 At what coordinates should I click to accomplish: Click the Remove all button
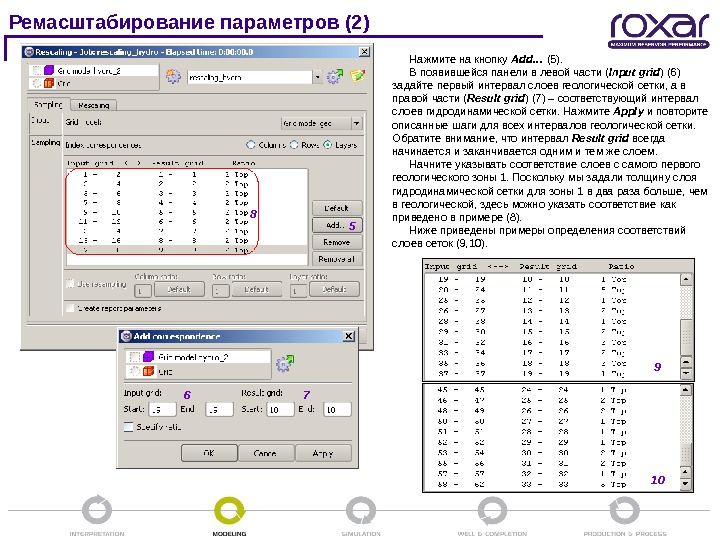337,259
